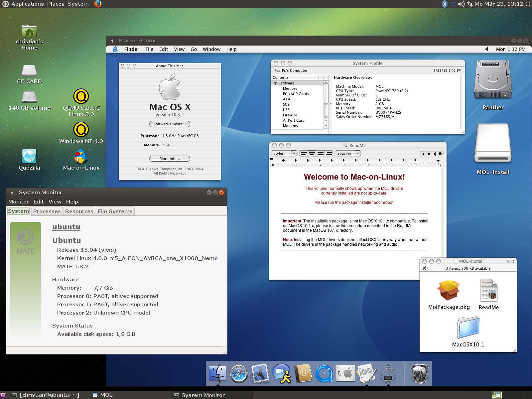Open iChat in the dock
Image resolution: width=532 pixels, height=399 pixels.
click(x=281, y=373)
